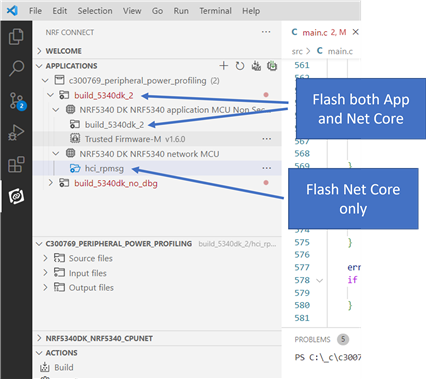Click main.c in the breadcrumb
426x379 pixels.
click(x=340, y=51)
